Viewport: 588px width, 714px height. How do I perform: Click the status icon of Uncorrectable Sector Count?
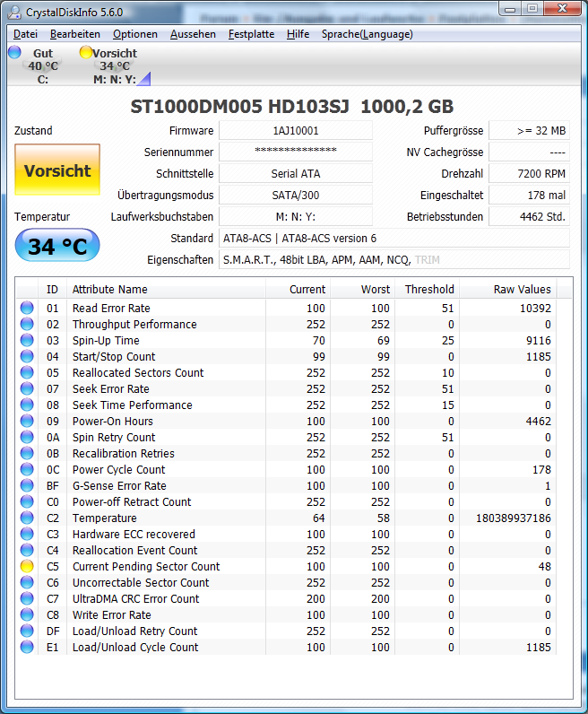27,582
